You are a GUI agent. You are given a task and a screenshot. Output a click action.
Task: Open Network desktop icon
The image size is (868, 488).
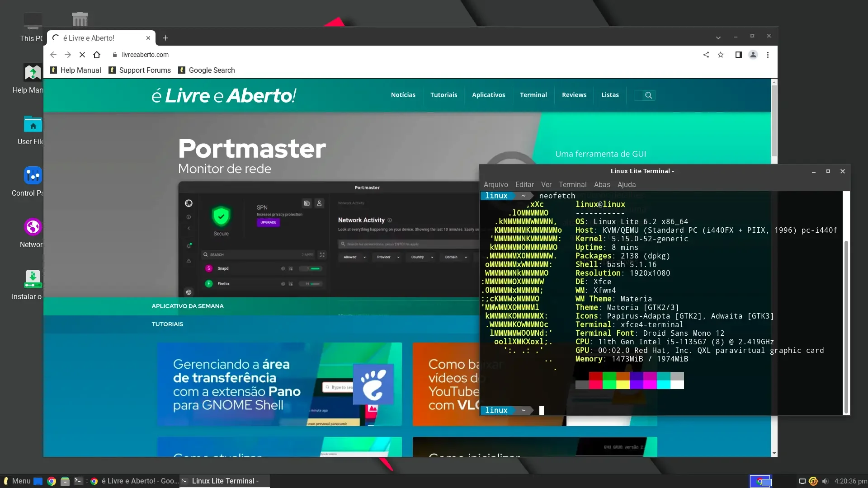(32, 233)
